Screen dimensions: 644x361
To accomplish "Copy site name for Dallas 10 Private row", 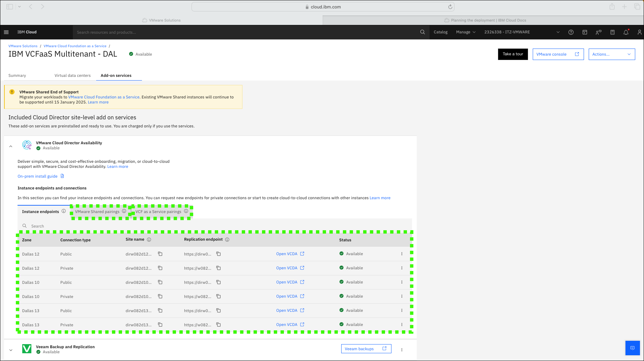I will point(160,296).
